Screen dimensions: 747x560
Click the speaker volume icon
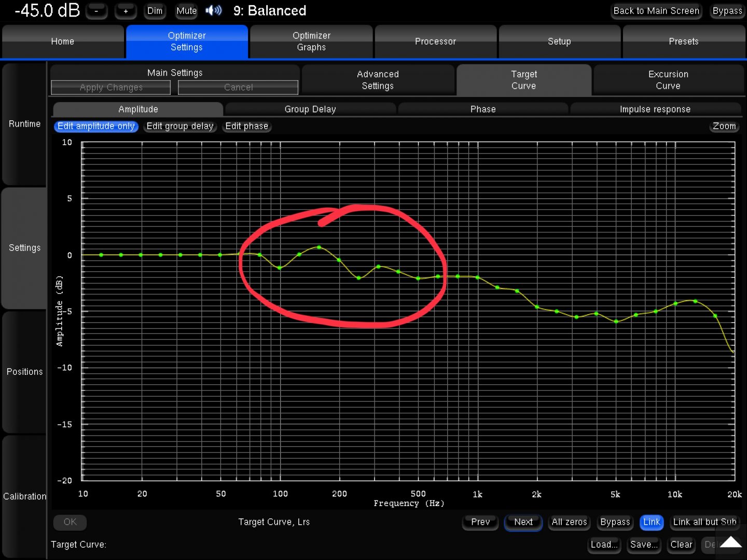click(213, 10)
